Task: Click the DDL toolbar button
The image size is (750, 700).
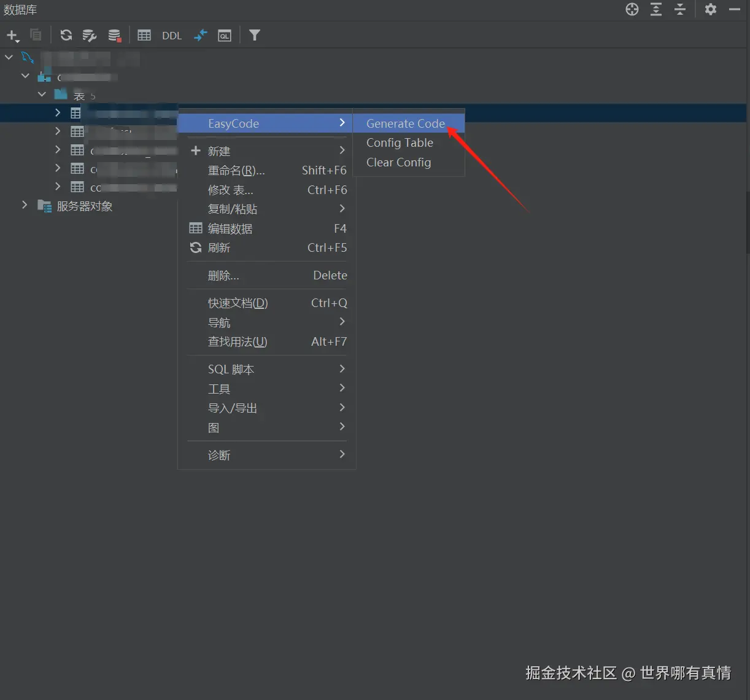Action: tap(172, 36)
